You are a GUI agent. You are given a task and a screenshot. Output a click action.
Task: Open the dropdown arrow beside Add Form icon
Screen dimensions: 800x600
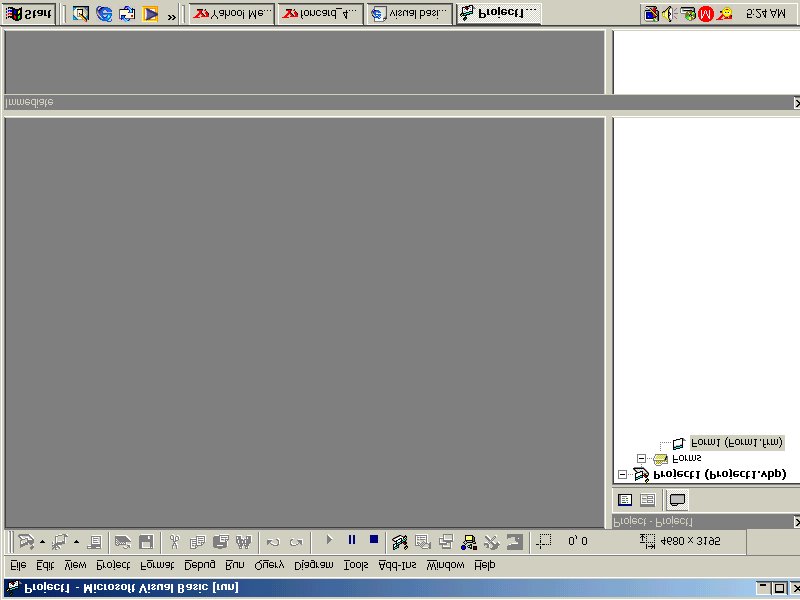77,542
